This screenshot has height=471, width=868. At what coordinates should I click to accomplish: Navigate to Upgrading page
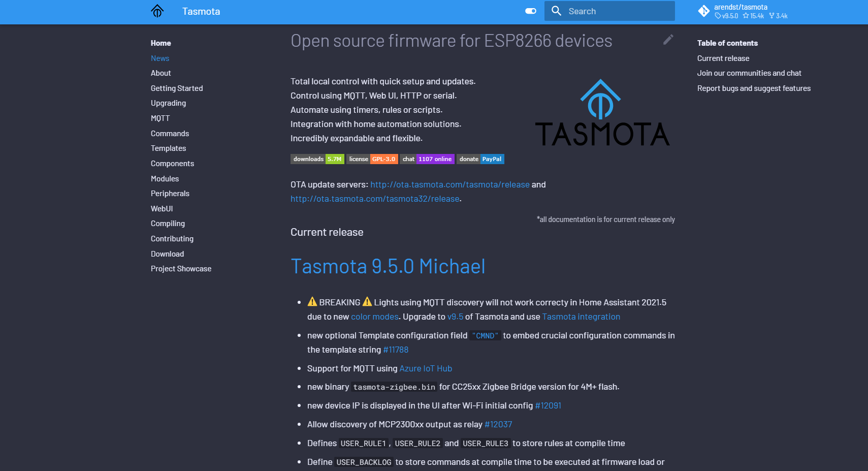pyautogui.click(x=168, y=103)
